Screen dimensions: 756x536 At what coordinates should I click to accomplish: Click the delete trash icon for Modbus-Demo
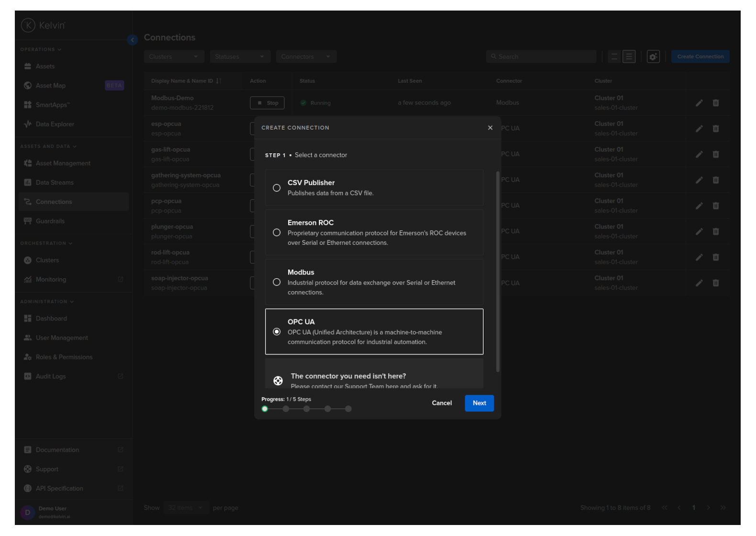[715, 103]
